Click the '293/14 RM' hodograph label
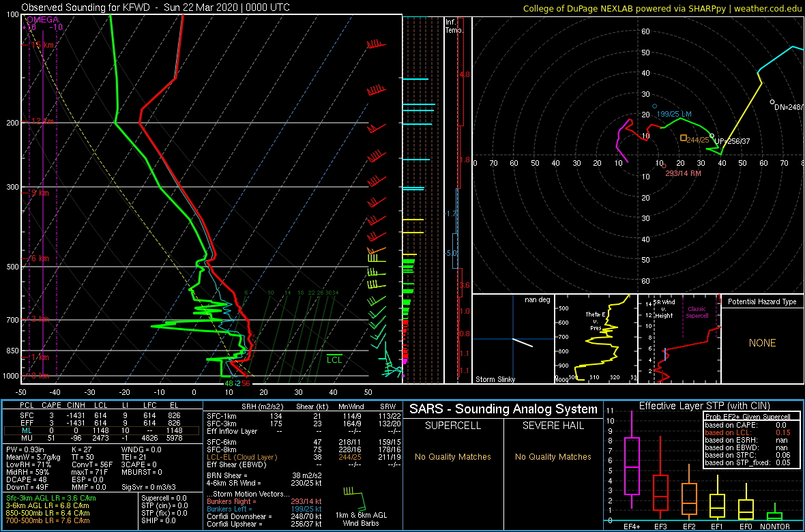Viewport: 805px width, 532px height. tap(684, 173)
